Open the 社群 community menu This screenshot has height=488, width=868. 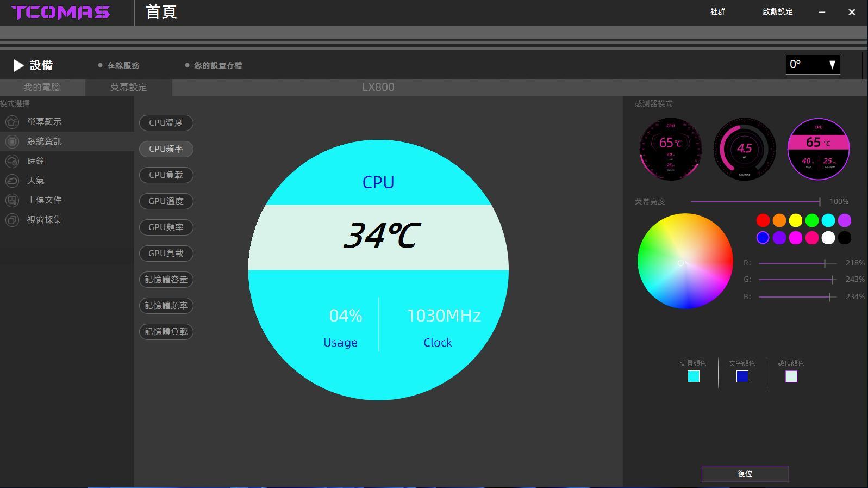(717, 11)
